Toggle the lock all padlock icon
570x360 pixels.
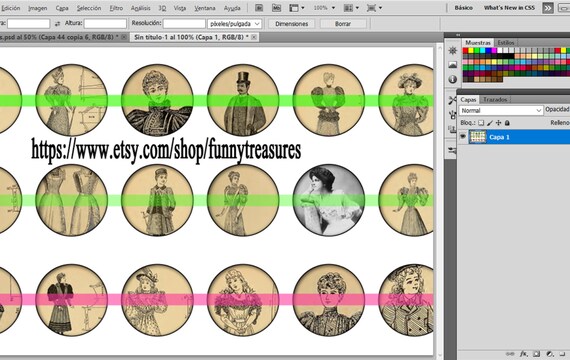click(x=507, y=123)
